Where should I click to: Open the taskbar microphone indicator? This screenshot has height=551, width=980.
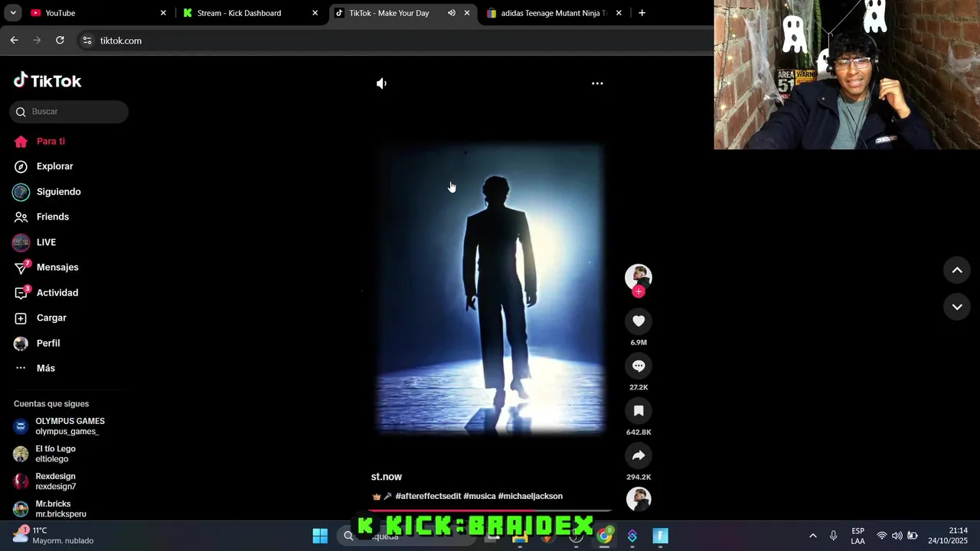pos(834,536)
